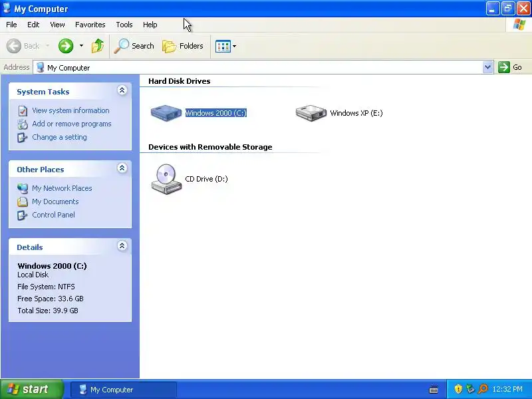The image size is (532, 399).
Task: Click Add or remove programs link
Action: click(x=72, y=124)
